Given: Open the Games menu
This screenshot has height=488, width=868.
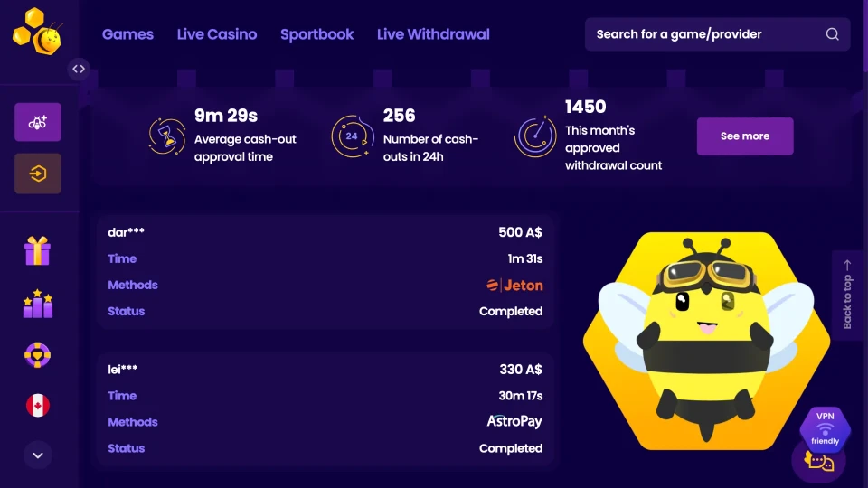Looking at the screenshot, I should tap(127, 34).
